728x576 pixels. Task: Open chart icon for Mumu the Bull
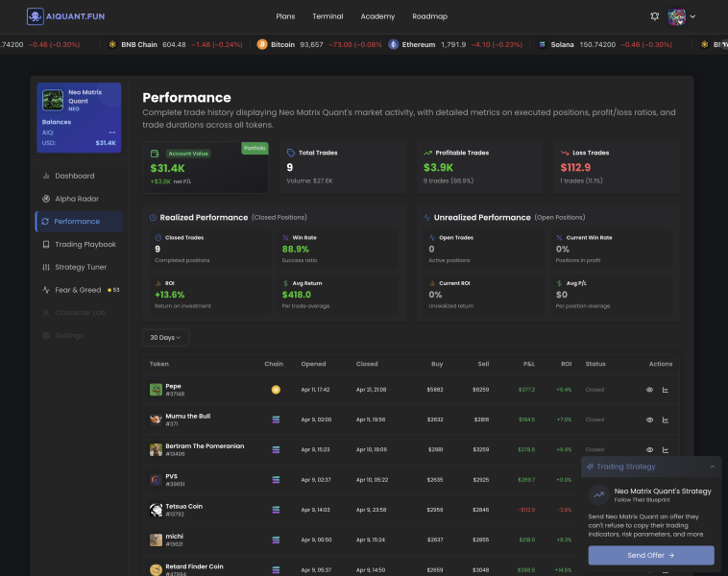666,420
